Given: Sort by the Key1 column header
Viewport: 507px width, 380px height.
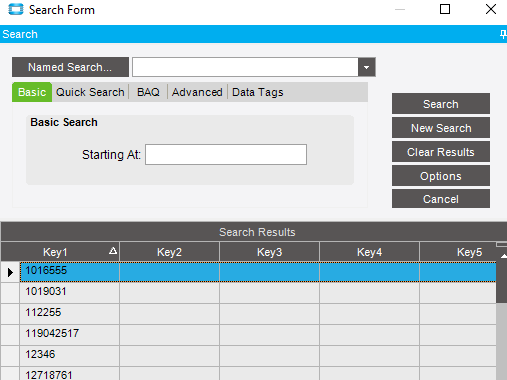Looking at the screenshot, I should click(60, 252).
